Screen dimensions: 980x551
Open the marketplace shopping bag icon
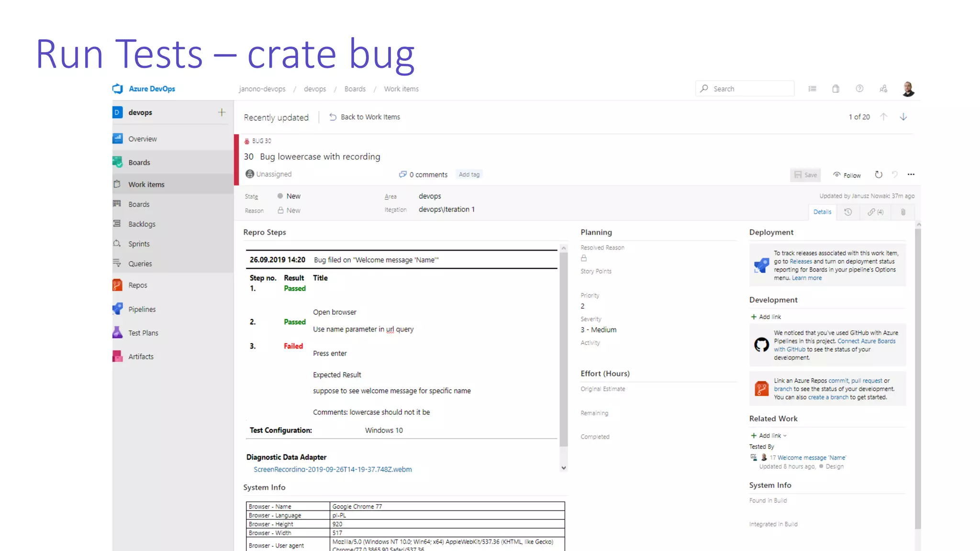coord(835,89)
